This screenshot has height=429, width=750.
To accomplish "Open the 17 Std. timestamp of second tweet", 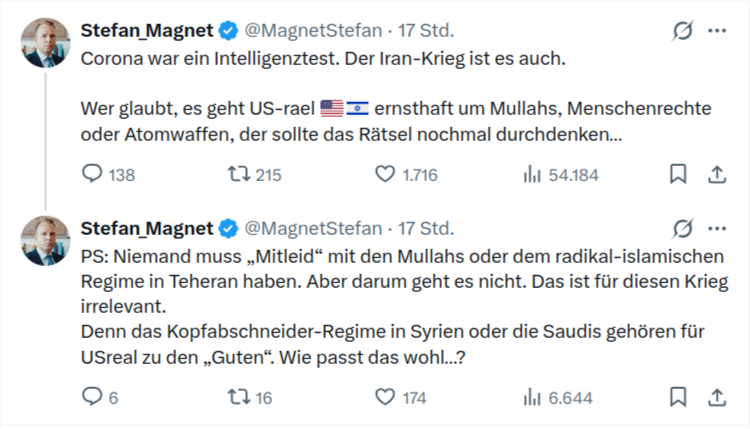I will click(426, 227).
